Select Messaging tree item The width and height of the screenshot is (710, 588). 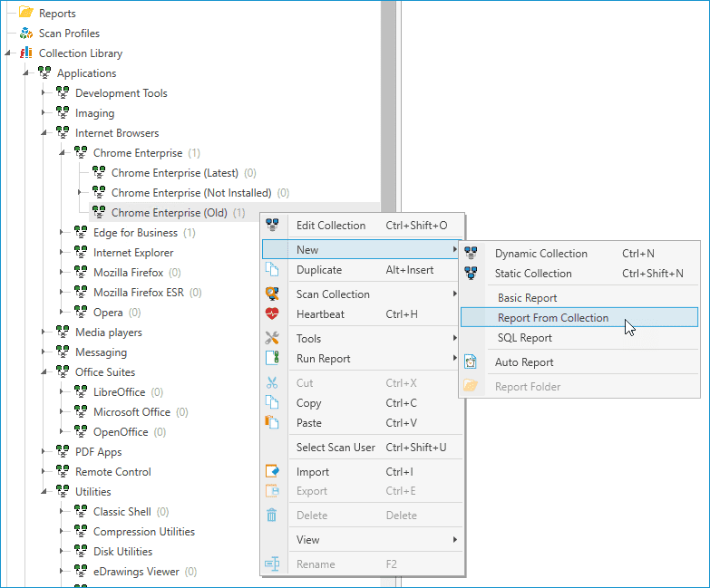coord(101,352)
